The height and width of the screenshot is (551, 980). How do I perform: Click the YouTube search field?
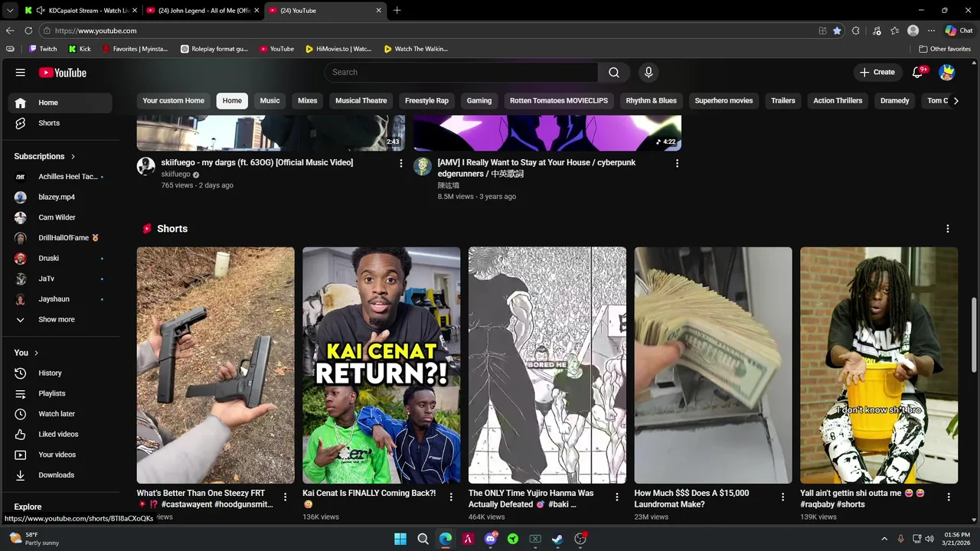point(461,72)
